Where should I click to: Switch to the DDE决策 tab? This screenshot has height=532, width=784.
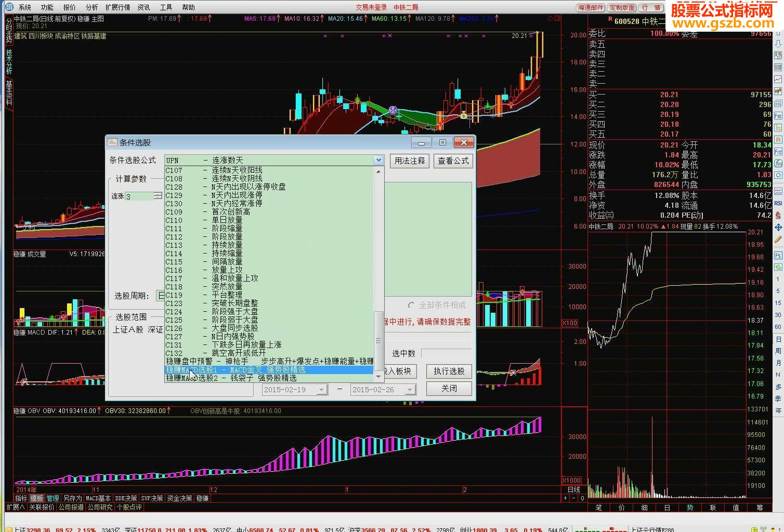pos(126,498)
